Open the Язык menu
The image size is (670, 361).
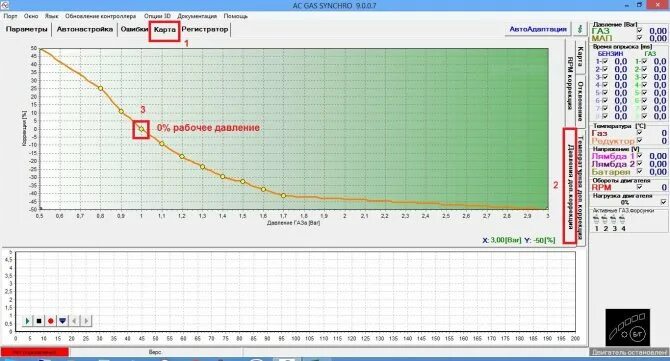(x=51, y=16)
